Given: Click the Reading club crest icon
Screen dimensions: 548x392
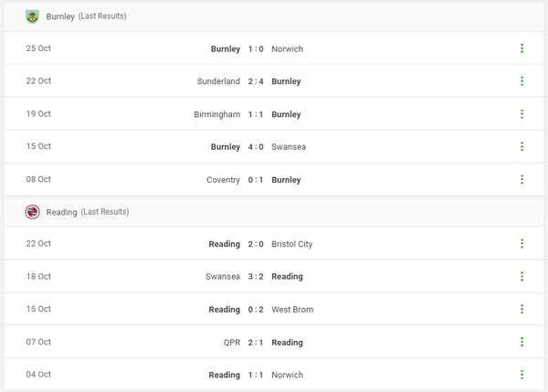Looking at the screenshot, I should pos(33,212).
